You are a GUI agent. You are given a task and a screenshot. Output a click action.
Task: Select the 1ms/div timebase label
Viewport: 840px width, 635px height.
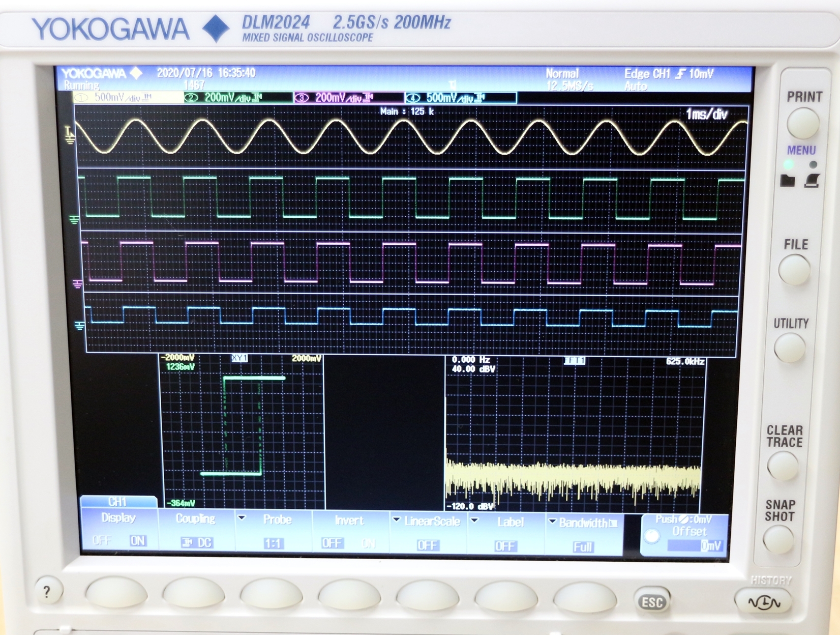tap(706, 114)
